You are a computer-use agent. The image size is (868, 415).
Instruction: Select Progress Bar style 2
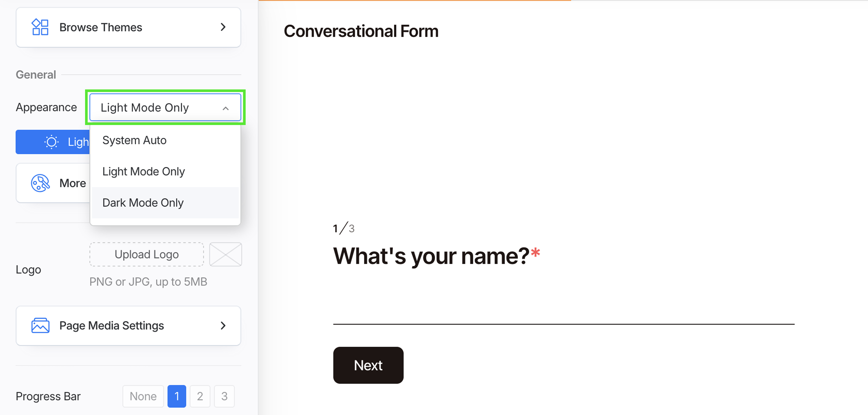click(x=200, y=396)
